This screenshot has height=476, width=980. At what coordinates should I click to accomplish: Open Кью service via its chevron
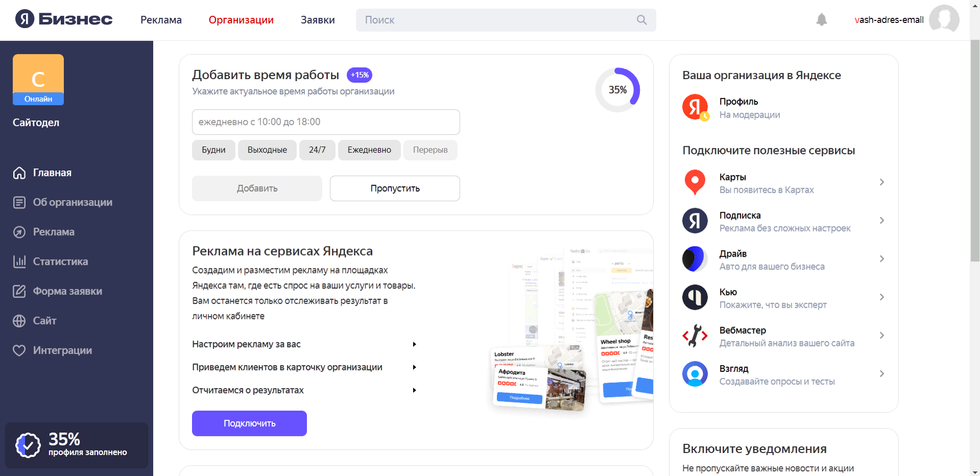[882, 297]
